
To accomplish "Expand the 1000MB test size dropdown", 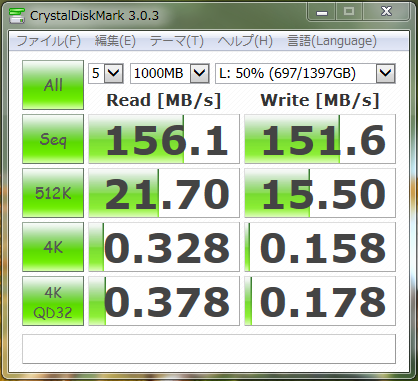I will 199,73.
